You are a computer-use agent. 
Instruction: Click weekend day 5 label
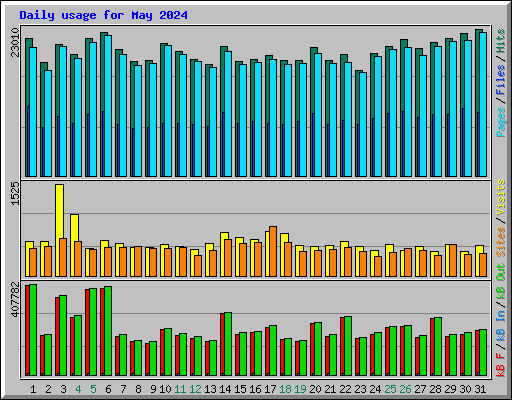tap(93, 389)
